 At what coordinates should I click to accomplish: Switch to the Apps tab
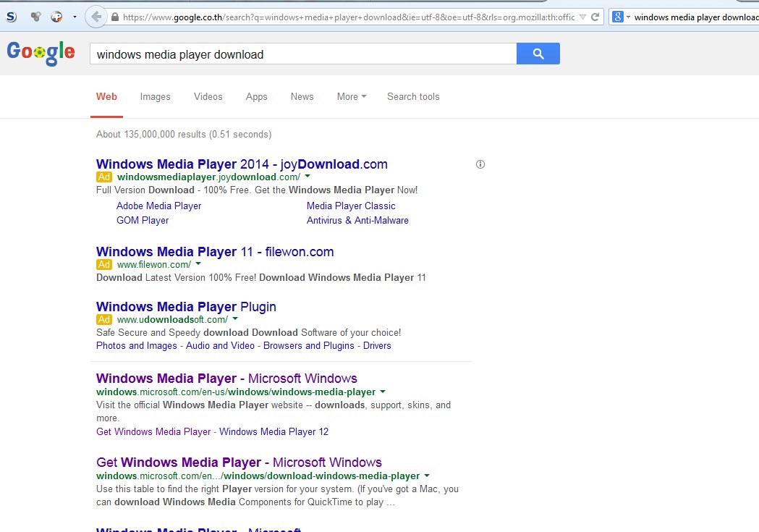coord(257,97)
